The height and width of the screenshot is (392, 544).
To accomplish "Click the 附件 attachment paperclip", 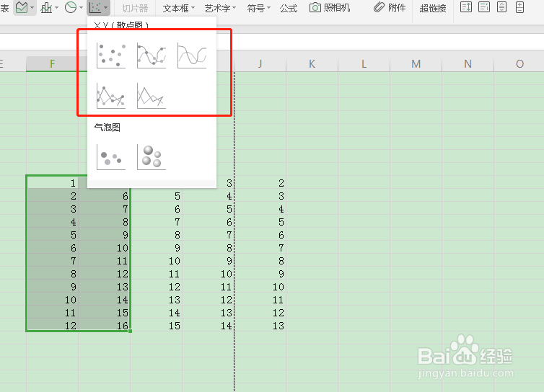I will 390,7.
